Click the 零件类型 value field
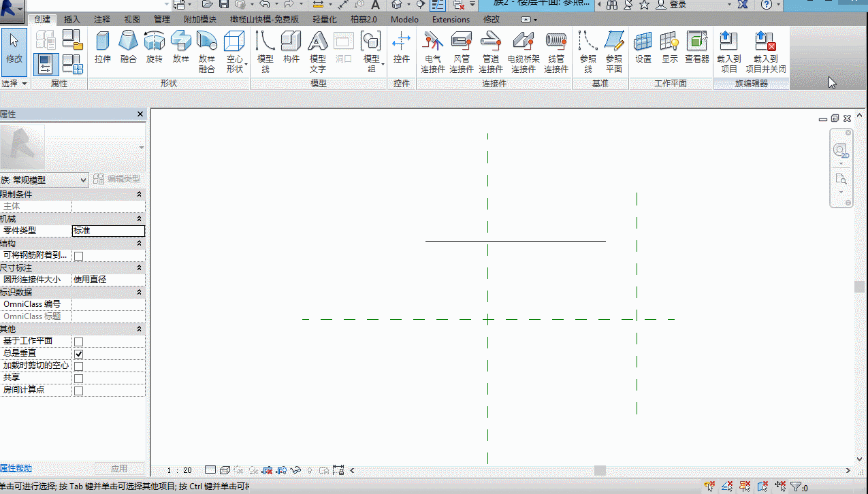 pos(108,231)
